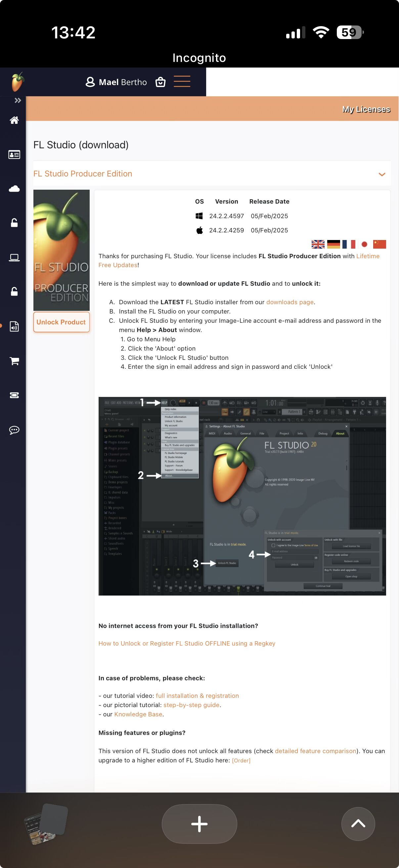Open the Lifetime Free Updates link
The width and height of the screenshot is (399, 868).
(x=368, y=256)
